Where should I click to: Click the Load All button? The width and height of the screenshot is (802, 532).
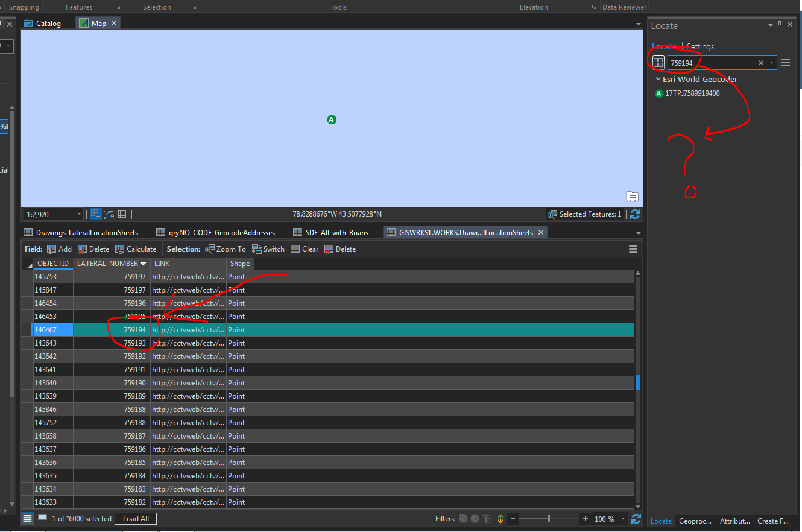pyautogui.click(x=136, y=519)
